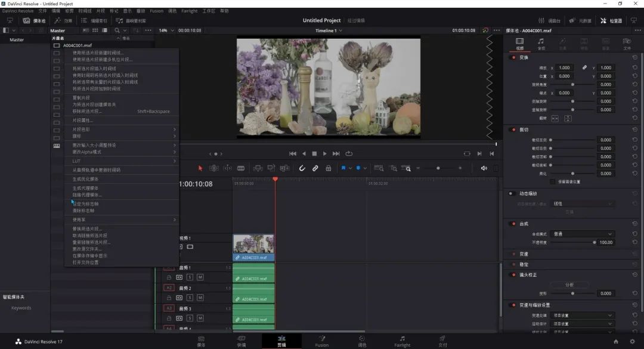Open the 合成模式 dropdown showing 普通

click(582, 234)
